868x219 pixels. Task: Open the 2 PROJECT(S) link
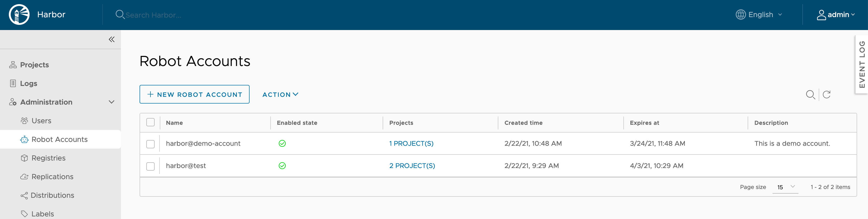pos(412,166)
